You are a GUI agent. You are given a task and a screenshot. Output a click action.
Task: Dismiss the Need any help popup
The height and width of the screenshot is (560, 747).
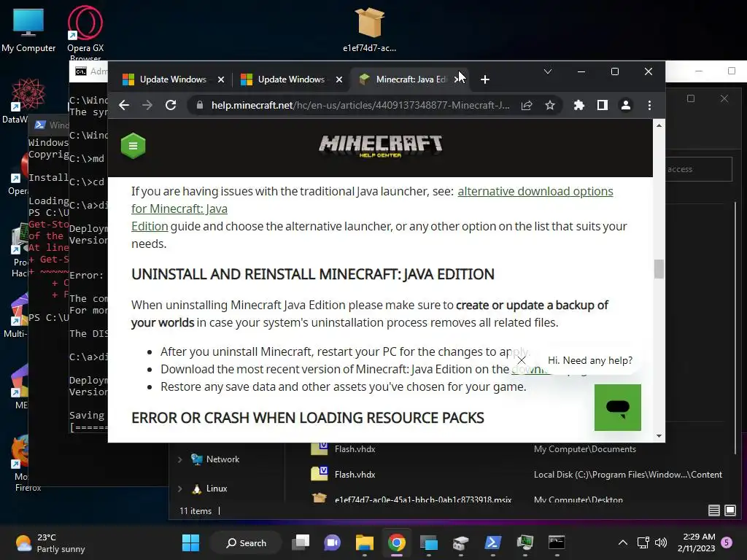coord(522,360)
